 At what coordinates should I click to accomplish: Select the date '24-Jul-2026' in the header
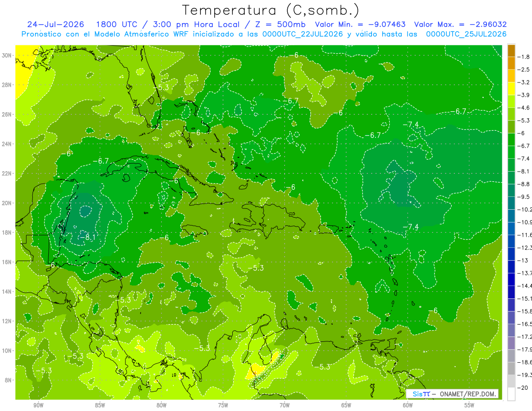point(57,24)
